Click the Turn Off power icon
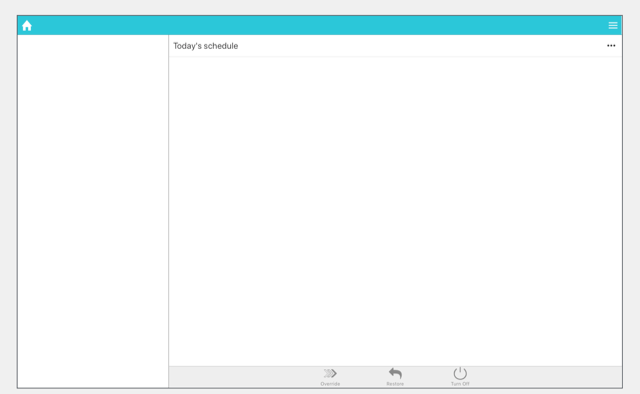The width and height of the screenshot is (640, 394). 460,373
